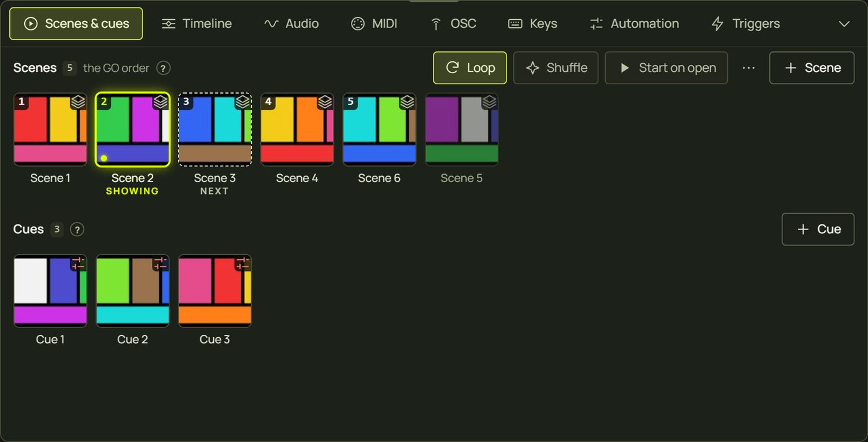Screen dimensions: 868x442
Task: Add a new Scene
Action: (x=812, y=68)
